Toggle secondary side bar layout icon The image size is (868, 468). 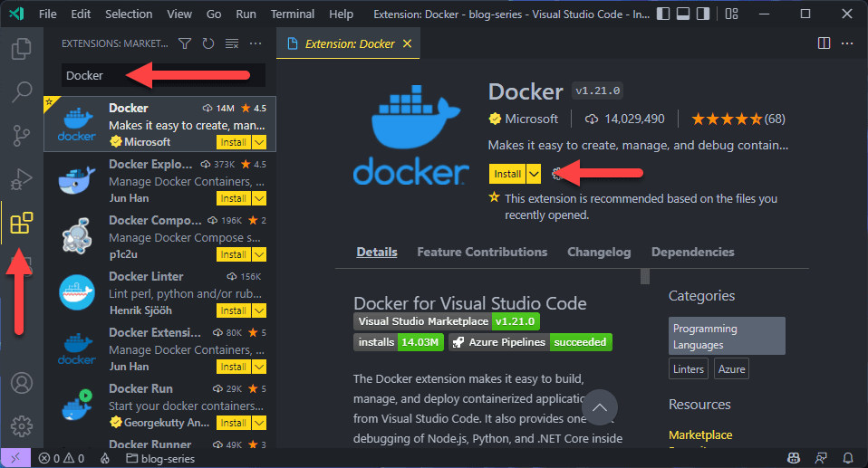[x=703, y=14]
